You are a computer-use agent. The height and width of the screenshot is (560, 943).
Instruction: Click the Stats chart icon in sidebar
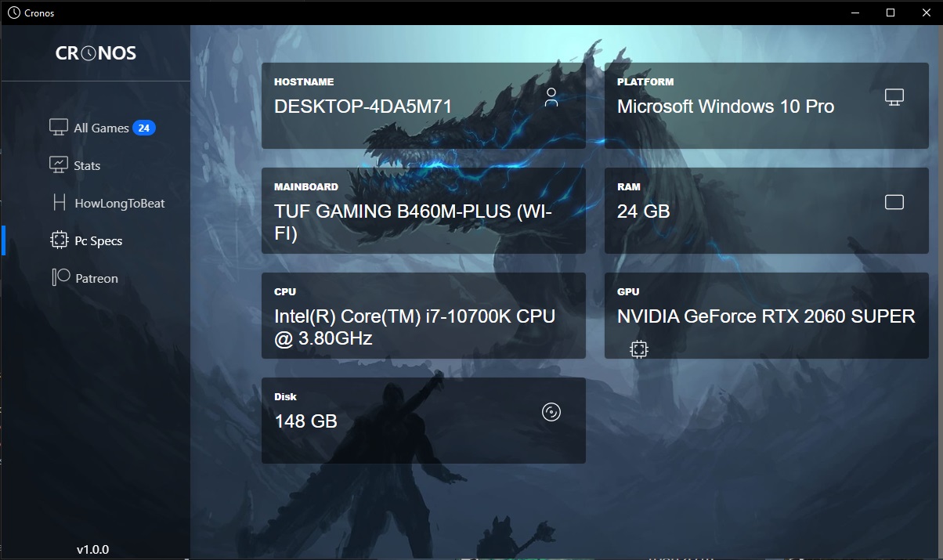[59, 164]
